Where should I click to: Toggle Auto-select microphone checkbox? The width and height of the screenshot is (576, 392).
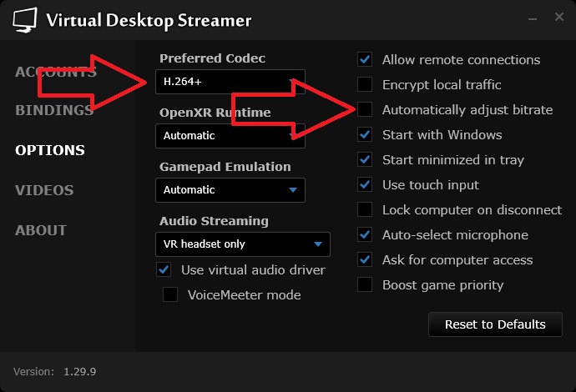[x=365, y=234]
